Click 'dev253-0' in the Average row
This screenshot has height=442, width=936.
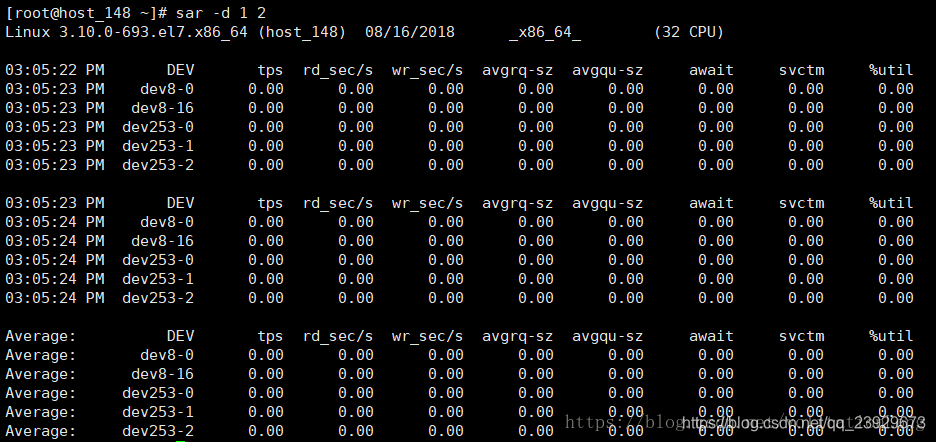158,394
